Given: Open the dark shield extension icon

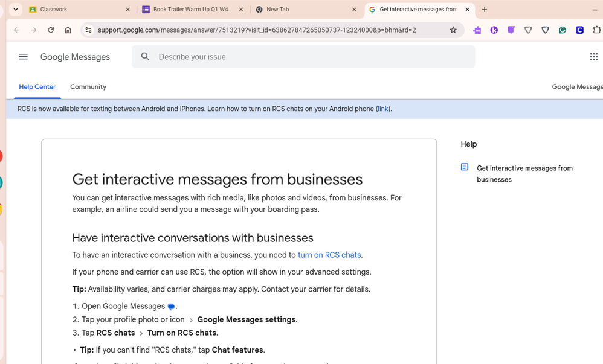Looking at the screenshot, I should coord(546,30).
